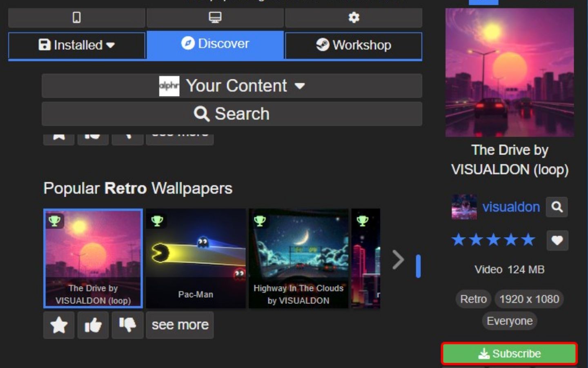The image size is (588, 368).
Task: Click the Search bar
Action: pyautogui.click(x=232, y=114)
